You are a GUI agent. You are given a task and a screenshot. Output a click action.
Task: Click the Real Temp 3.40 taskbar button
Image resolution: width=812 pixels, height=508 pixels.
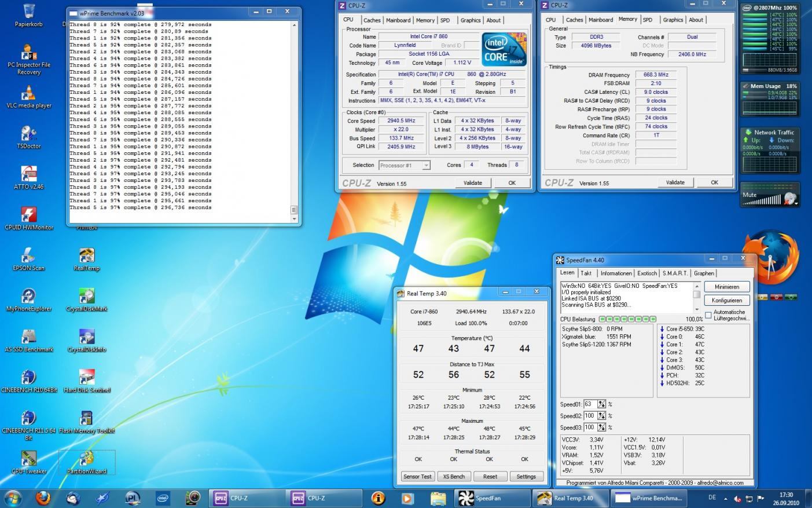point(571,498)
